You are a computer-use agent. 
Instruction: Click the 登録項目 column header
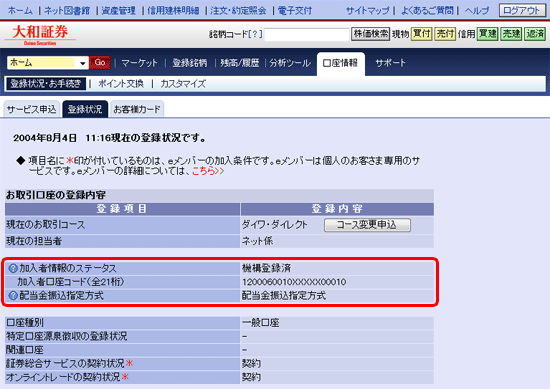[122, 209]
